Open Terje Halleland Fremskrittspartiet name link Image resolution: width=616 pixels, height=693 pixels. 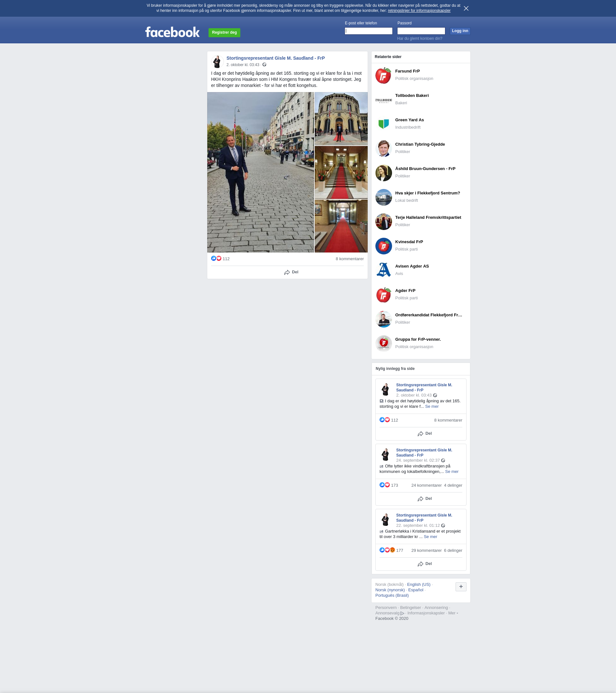428,218
